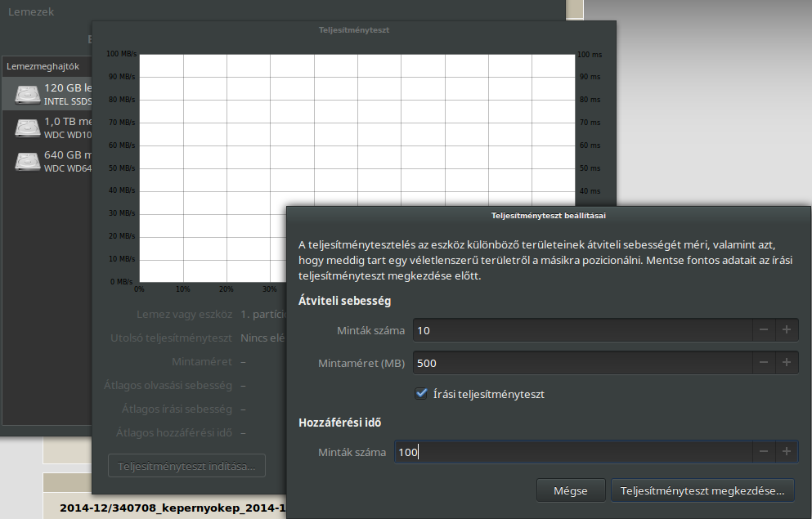Click the Teljesítményteszt window title
Viewport: 812px width, 519px height.
pyautogui.click(x=354, y=30)
